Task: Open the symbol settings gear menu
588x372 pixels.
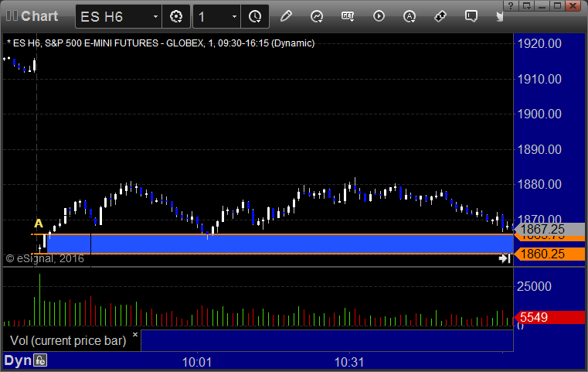Action: click(176, 16)
